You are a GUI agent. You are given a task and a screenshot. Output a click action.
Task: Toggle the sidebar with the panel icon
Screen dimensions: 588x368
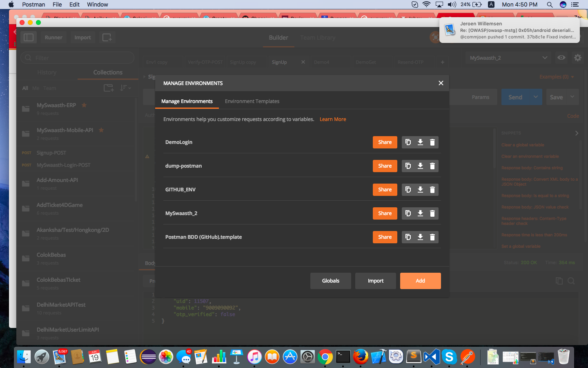[x=29, y=38]
